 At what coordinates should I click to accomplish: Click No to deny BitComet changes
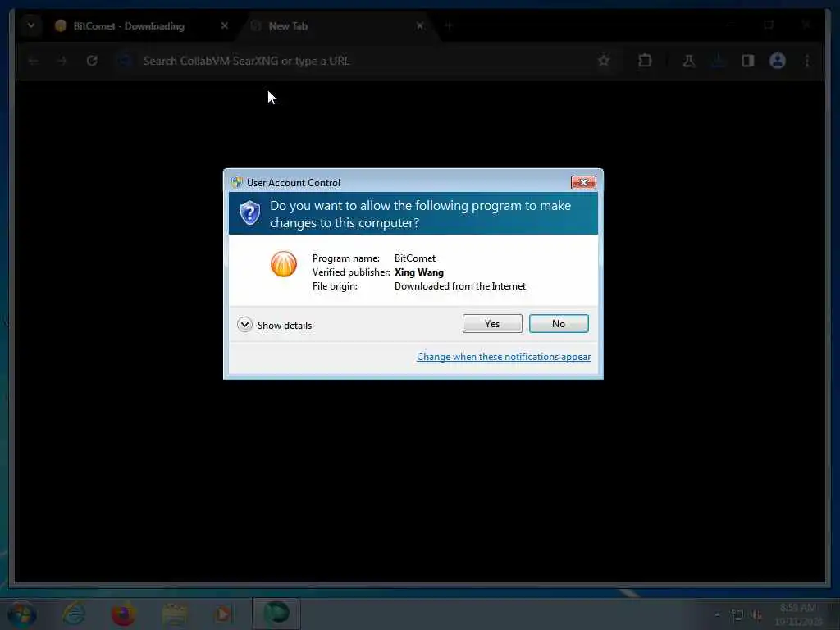point(558,323)
